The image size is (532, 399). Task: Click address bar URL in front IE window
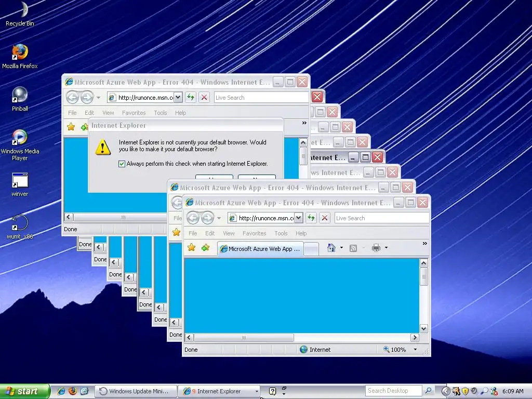coord(265,218)
